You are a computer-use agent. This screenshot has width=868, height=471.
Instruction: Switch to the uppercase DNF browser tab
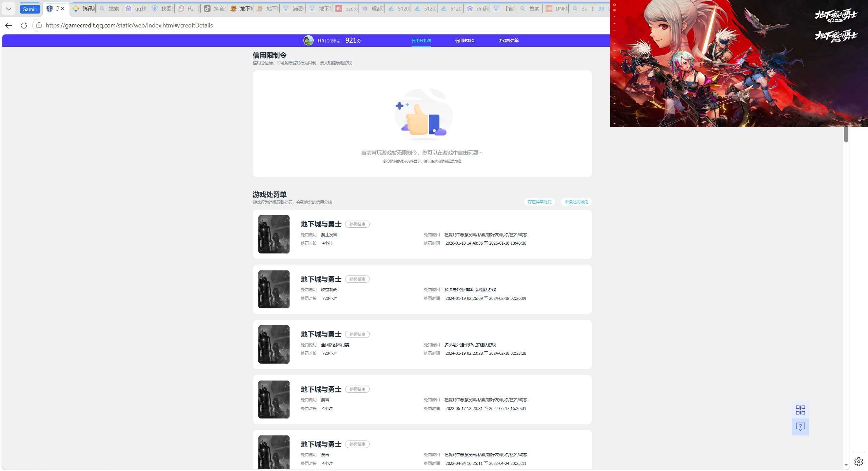(x=557, y=9)
